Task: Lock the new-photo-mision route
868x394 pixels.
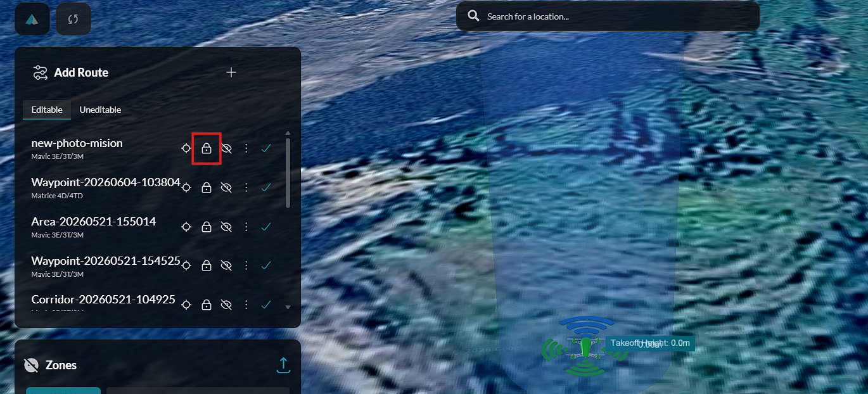Action: coord(206,149)
